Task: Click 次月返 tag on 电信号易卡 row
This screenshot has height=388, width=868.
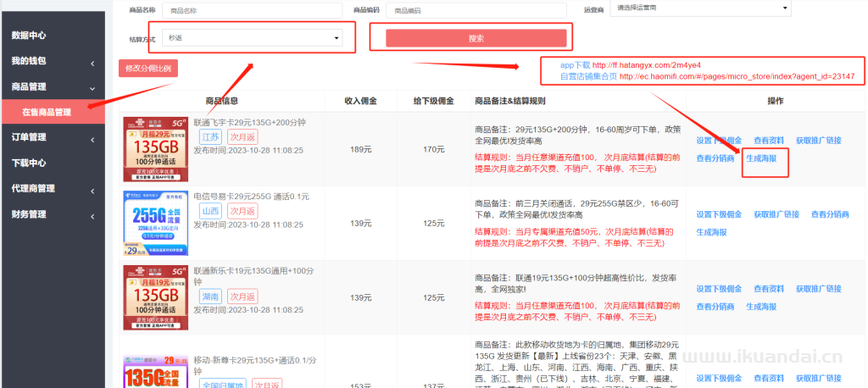Action: pyautogui.click(x=242, y=211)
